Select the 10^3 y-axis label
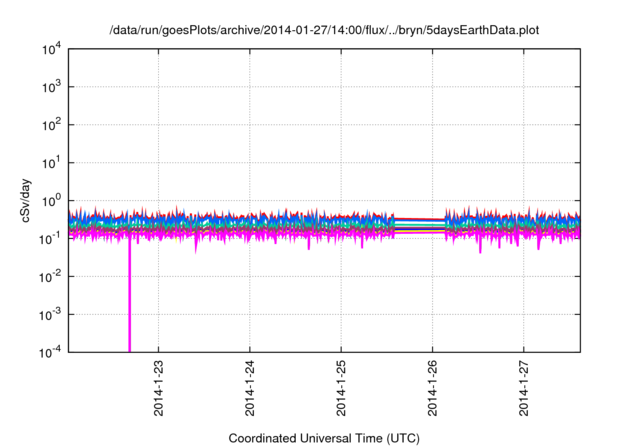Screen dimensions: 640x448 point(51,87)
